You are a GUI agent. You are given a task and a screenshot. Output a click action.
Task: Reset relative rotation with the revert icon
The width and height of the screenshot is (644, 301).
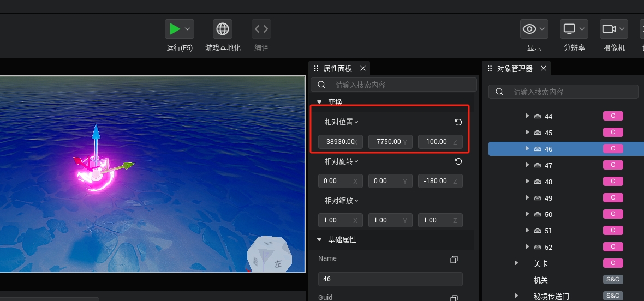coord(458,161)
